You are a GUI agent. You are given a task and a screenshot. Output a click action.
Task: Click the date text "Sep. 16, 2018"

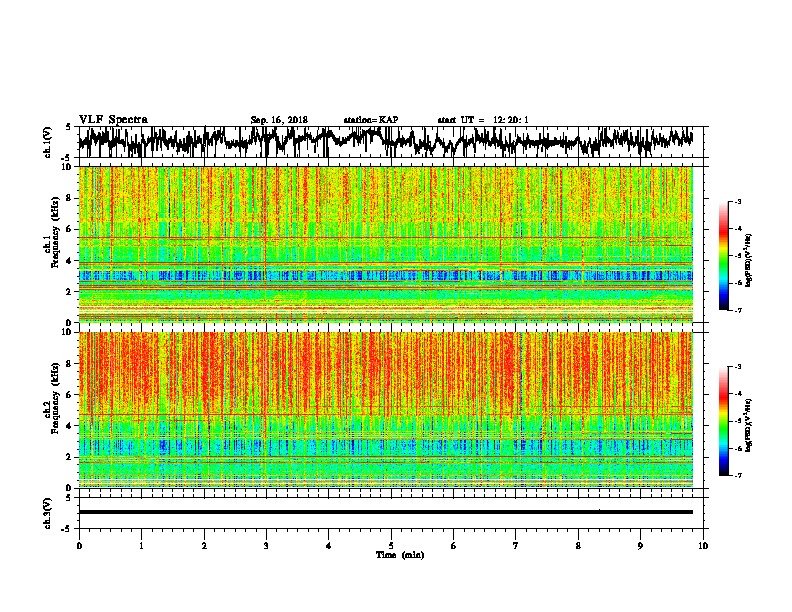point(279,120)
